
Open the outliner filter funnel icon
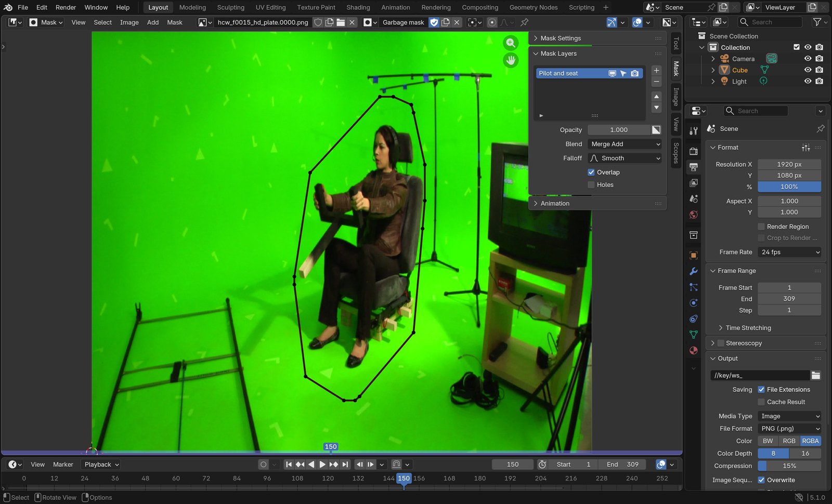817,22
